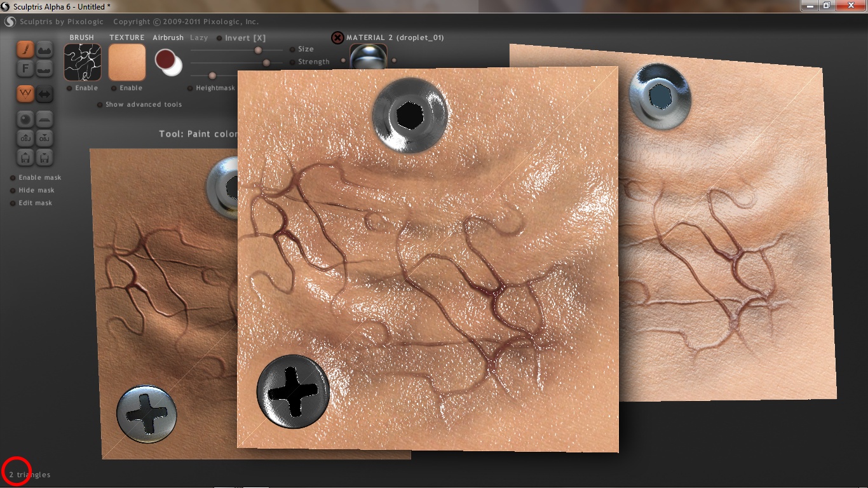Select the Fill tool marked F
868x488 pixels.
(26, 69)
